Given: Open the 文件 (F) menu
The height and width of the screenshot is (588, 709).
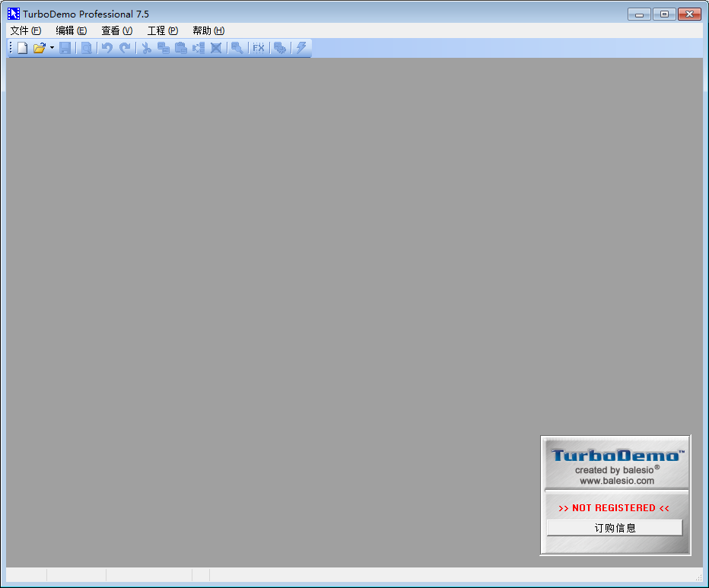Looking at the screenshot, I should 26,30.
